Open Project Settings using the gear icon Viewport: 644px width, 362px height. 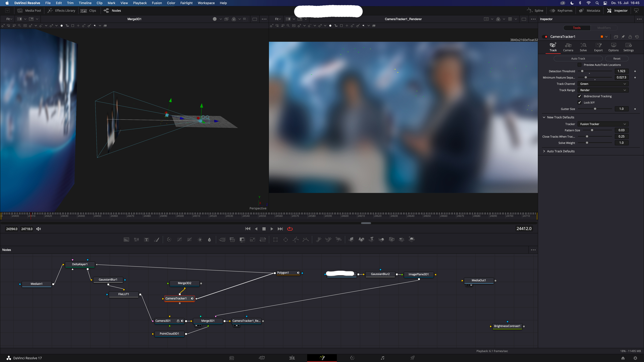tap(635, 358)
